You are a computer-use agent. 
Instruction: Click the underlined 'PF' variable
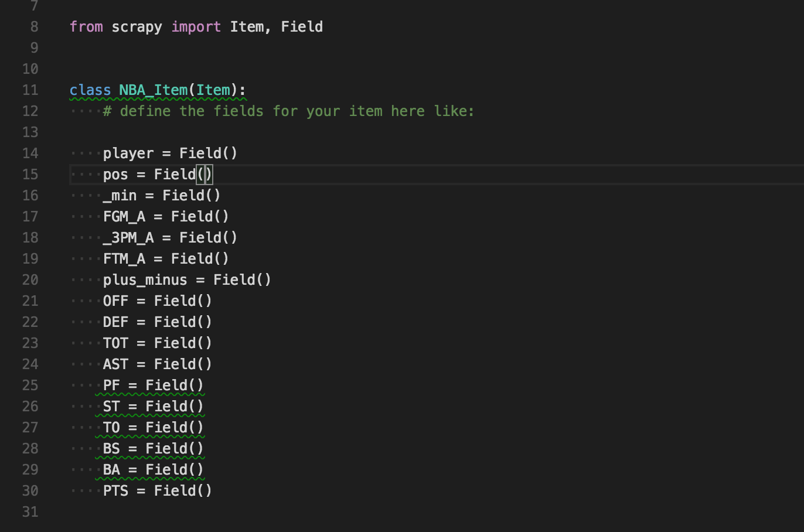tap(111, 386)
